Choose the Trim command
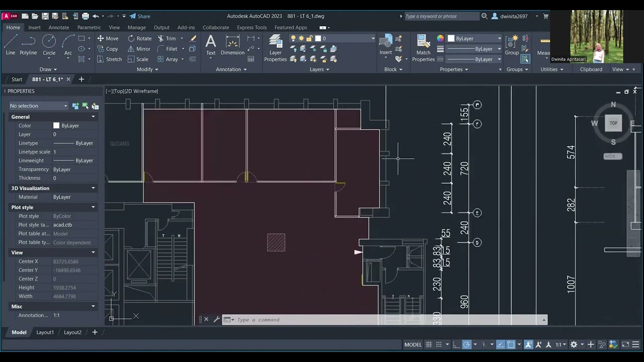644x362 pixels. pyautogui.click(x=167, y=38)
